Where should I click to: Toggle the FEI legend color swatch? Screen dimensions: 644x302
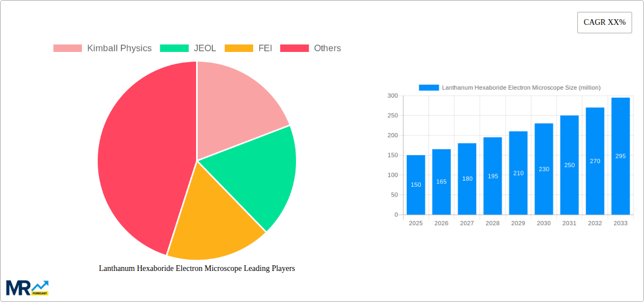point(238,49)
